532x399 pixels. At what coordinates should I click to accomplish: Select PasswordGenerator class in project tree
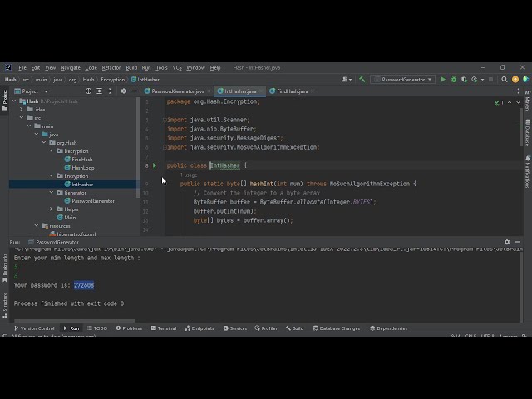(x=90, y=201)
